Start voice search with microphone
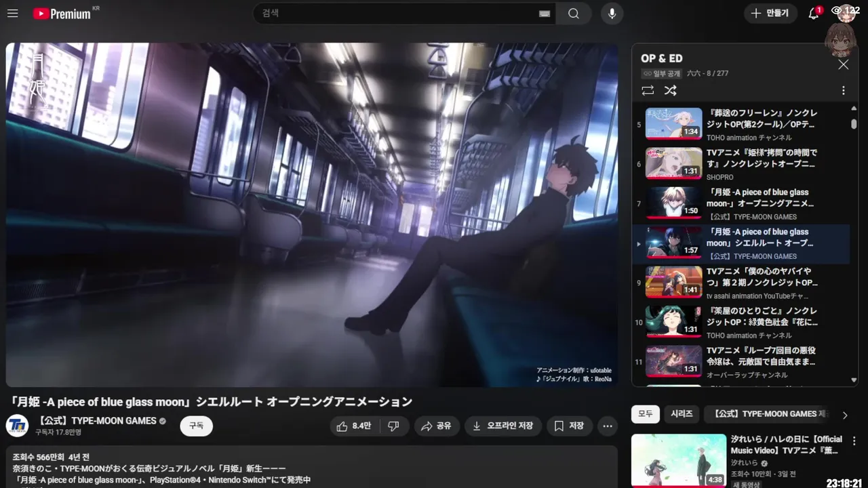 coord(612,14)
